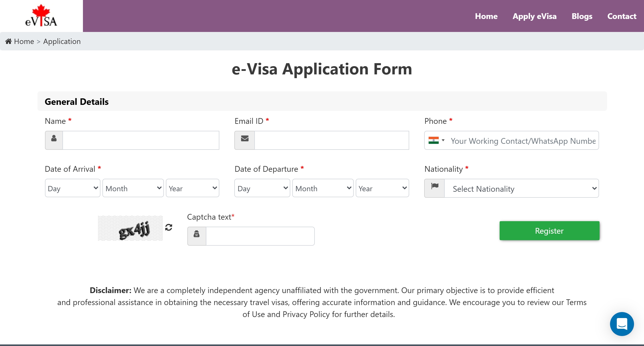Focus the Email ID text field
This screenshot has height=346, width=644.
(x=331, y=140)
